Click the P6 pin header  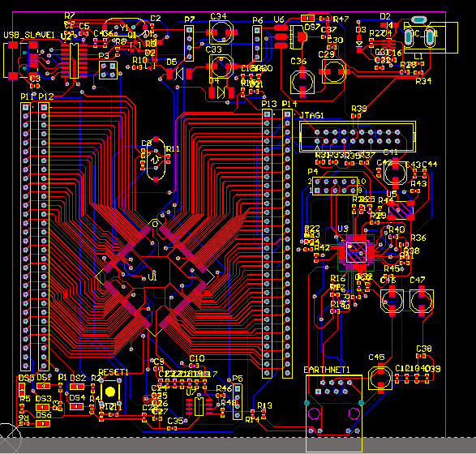coord(257,44)
